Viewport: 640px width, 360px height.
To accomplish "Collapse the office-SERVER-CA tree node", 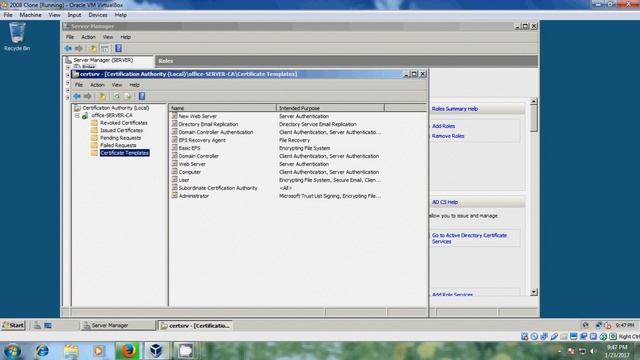I will point(77,116).
